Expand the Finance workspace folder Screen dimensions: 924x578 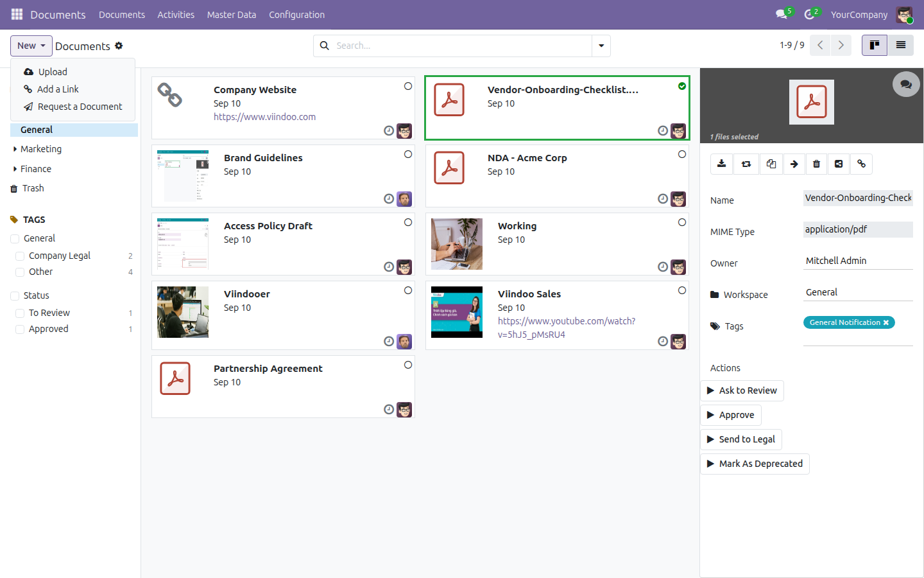coord(15,169)
